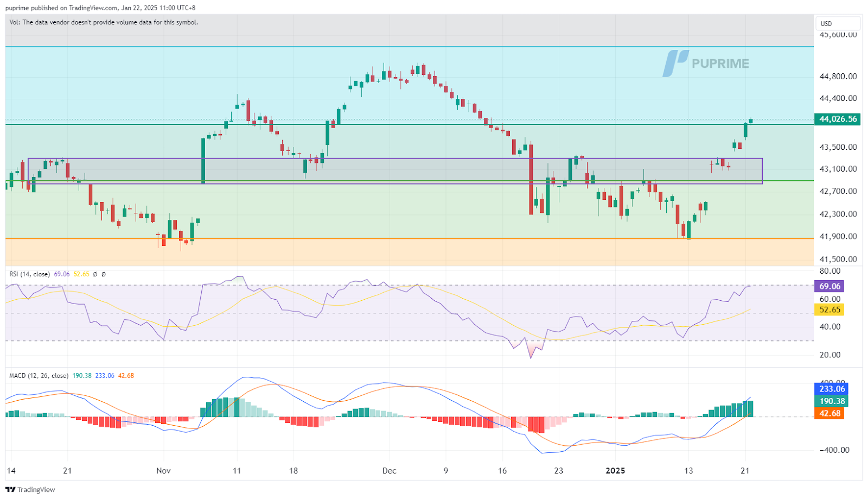
Task: Click the 44,800.00 price axis label
Action: (x=838, y=77)
